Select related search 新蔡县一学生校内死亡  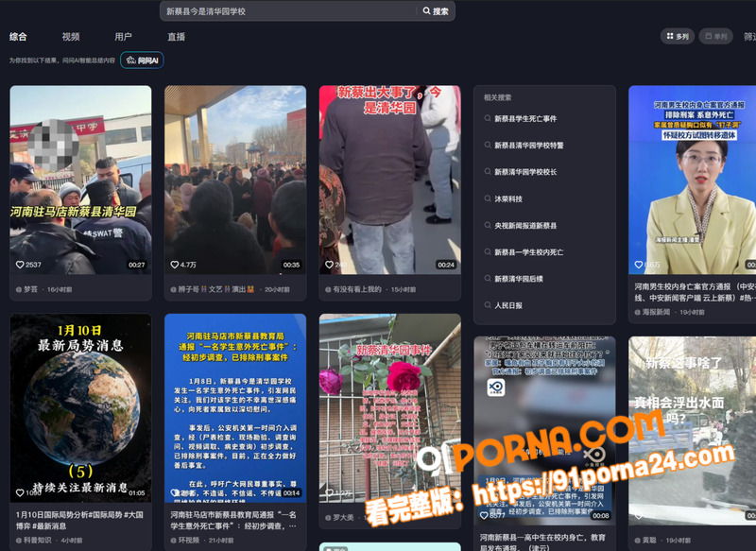click(x=529, y=252)
